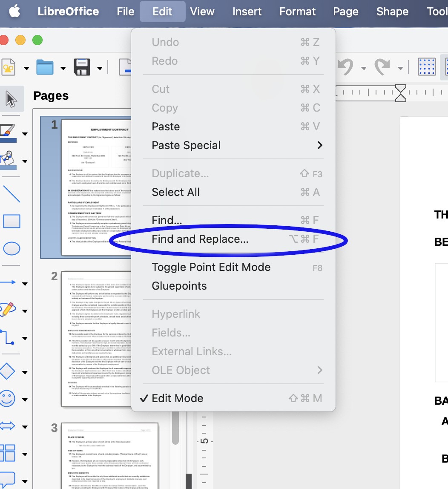
Task: Expand the Block Arrows dropdown arrow
Action: click(25, 427)
